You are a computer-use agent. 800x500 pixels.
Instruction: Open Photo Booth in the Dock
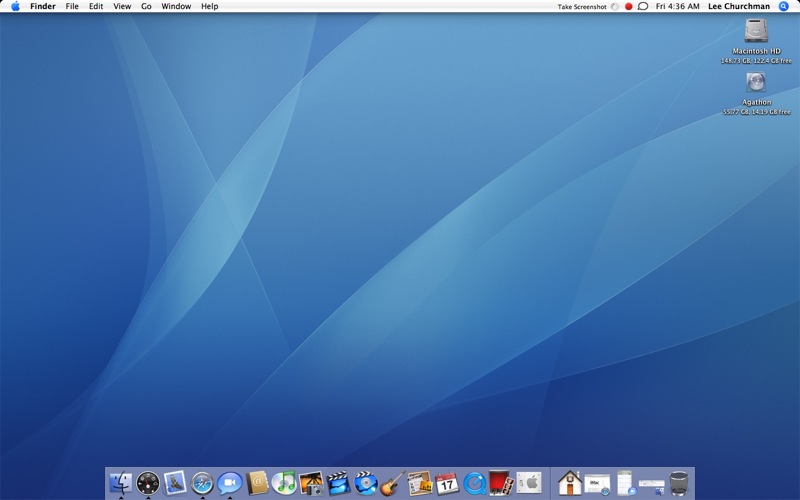click(501, 483)
